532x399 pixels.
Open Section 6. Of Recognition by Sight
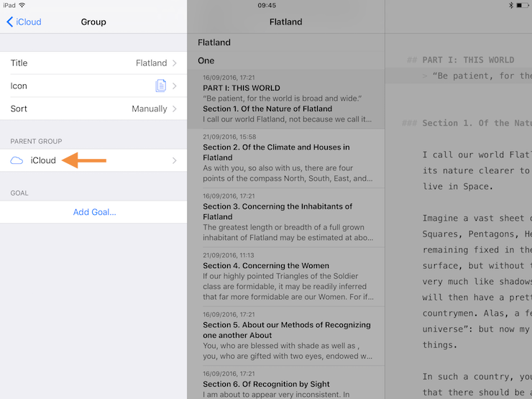pos(285,382)
